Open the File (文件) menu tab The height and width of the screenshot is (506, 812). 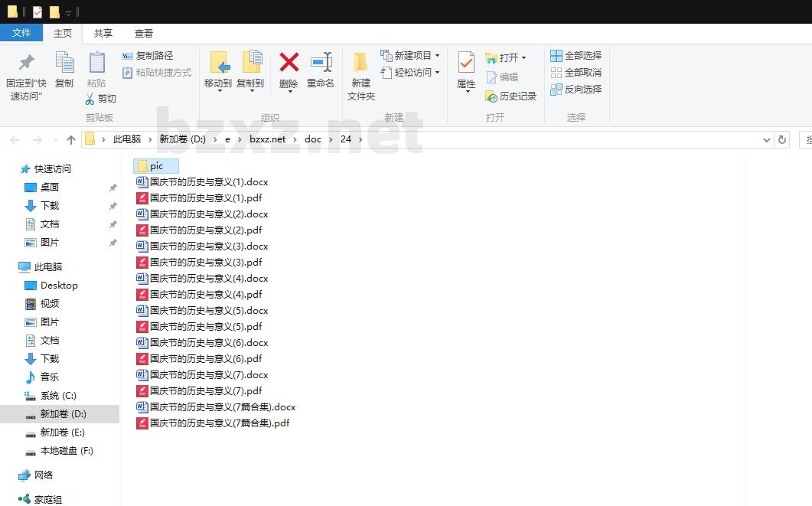21,33
